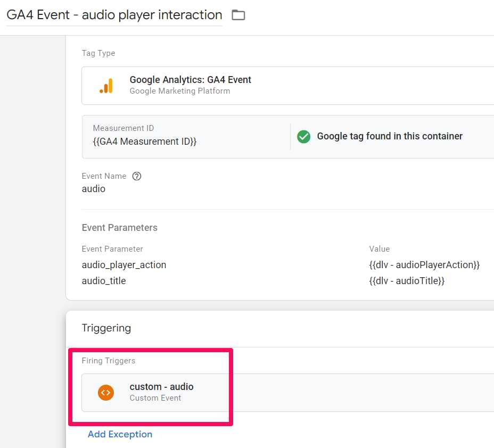The height and width of the screenshot is (448, 494).
Task: Click the Event Parameters heading
Action: (120, 228)
